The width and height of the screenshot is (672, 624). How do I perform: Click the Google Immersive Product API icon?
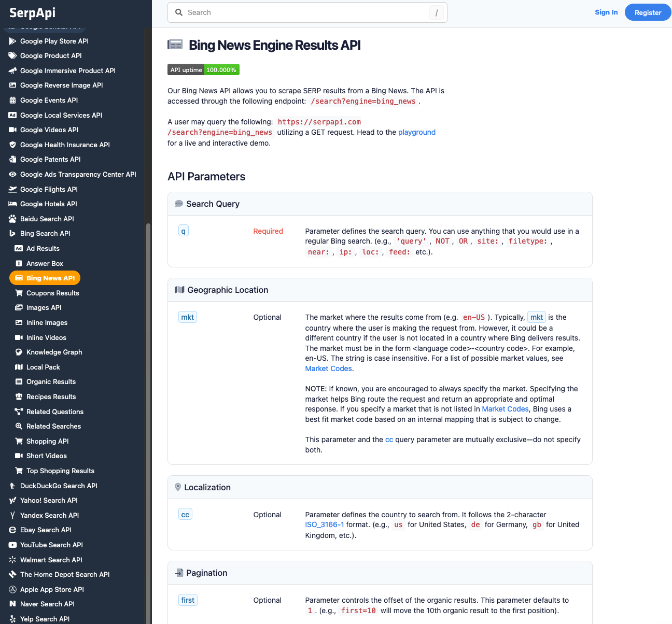(12, 70)
